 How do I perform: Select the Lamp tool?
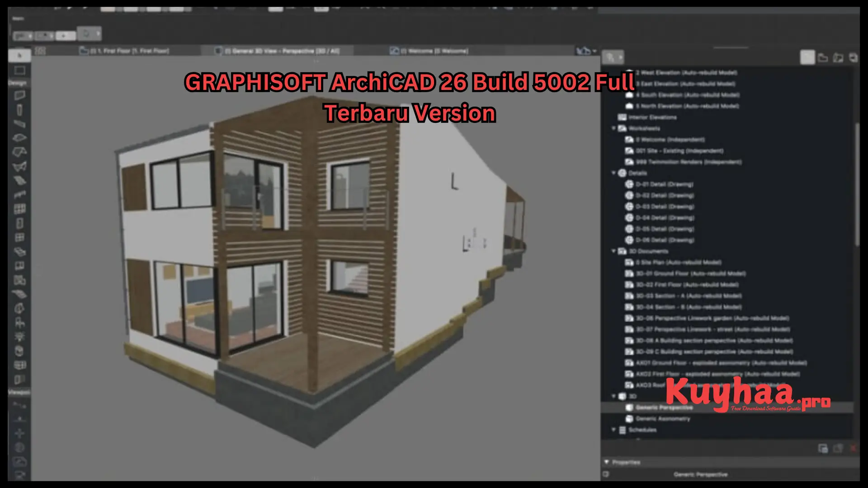click(x=19, y=337)
